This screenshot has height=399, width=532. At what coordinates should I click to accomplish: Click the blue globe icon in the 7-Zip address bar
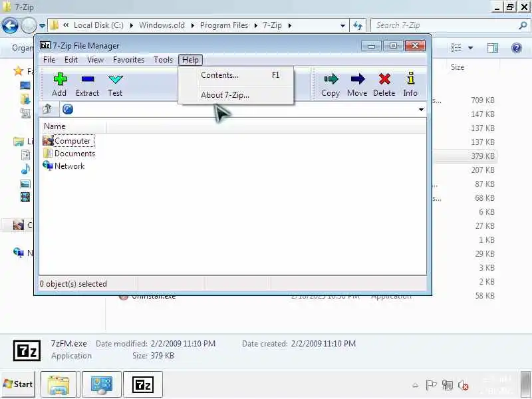(68, 109)
